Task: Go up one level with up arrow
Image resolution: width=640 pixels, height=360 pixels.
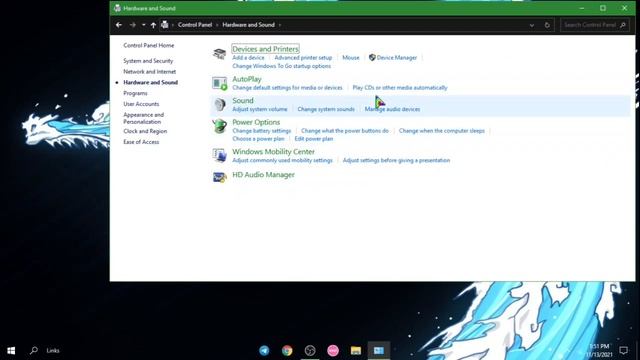Action: (153, 25)
